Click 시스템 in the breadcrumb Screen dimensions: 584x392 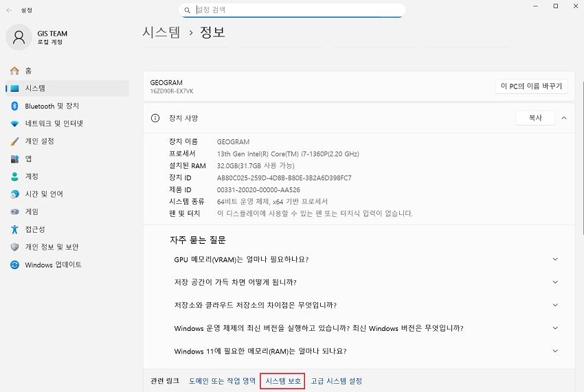(x=161, y=32)
